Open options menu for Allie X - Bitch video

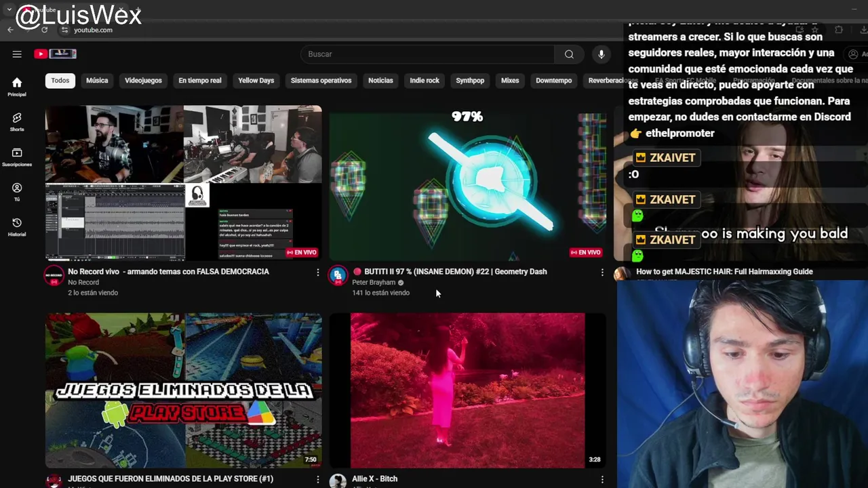[x=602, y=479]
